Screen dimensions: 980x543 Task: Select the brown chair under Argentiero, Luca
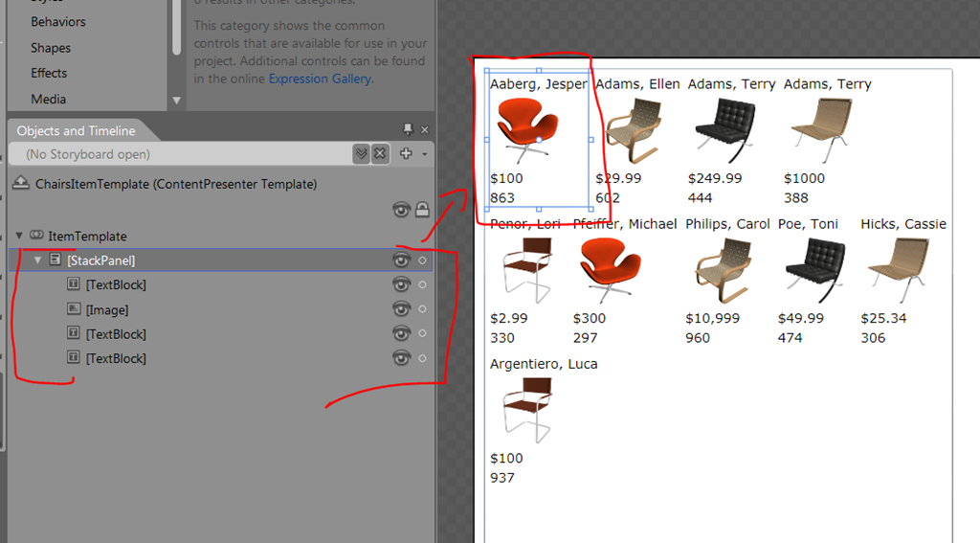(528, 411)
